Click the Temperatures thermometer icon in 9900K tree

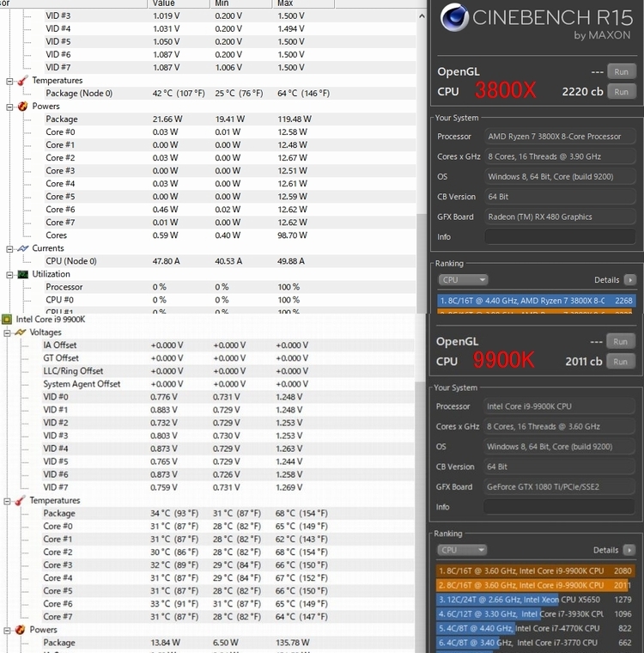pos(20,501)
